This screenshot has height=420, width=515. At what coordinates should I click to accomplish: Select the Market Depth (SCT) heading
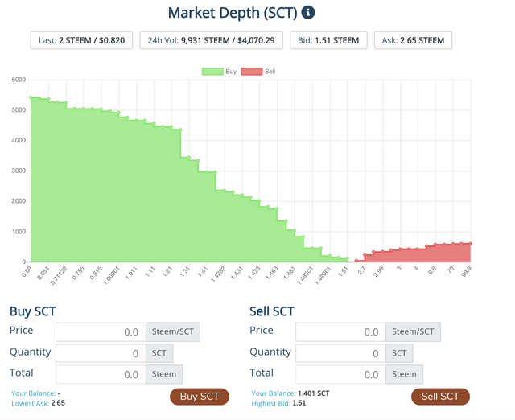233,13
